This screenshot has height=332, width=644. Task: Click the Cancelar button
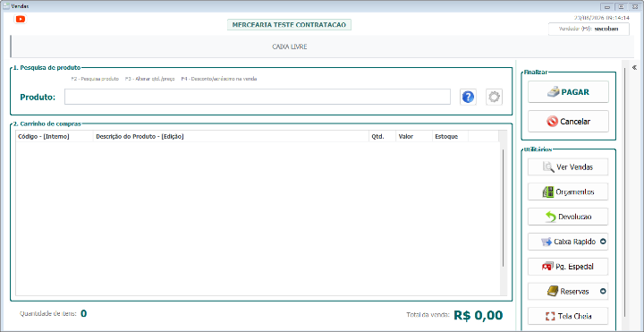tap(568, 122)
